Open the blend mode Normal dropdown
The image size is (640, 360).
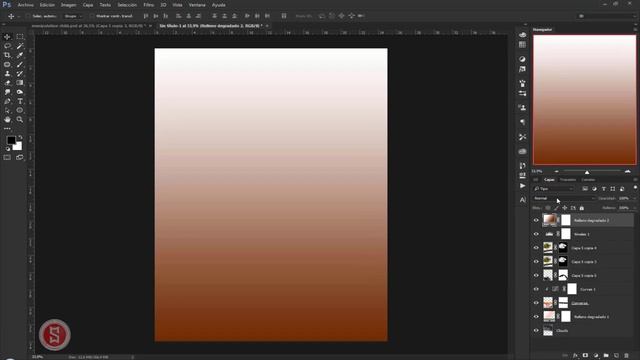pyautogui.click(x=564, y=198)
